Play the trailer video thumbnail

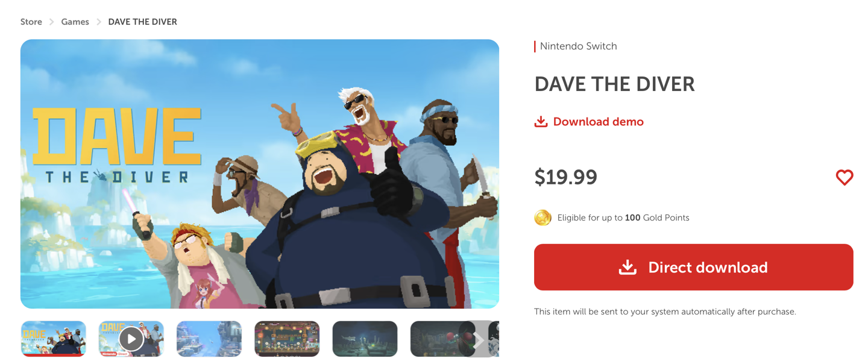point(131,339)
